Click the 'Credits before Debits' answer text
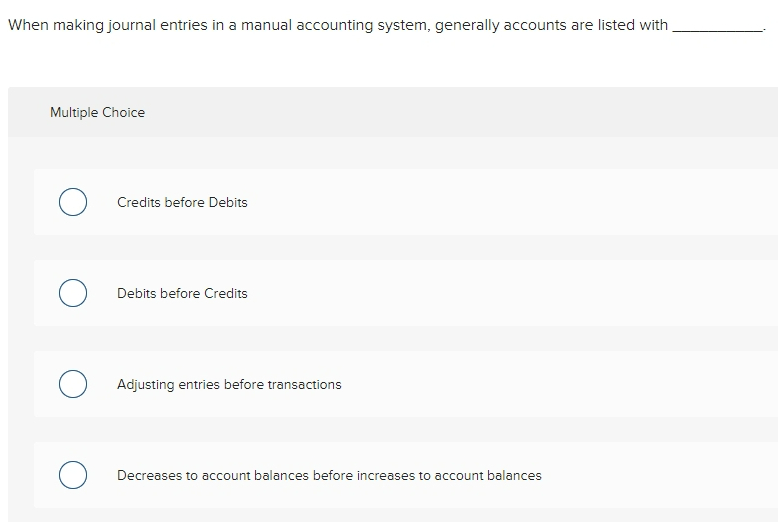778x522 pixels. coord(182,202)
